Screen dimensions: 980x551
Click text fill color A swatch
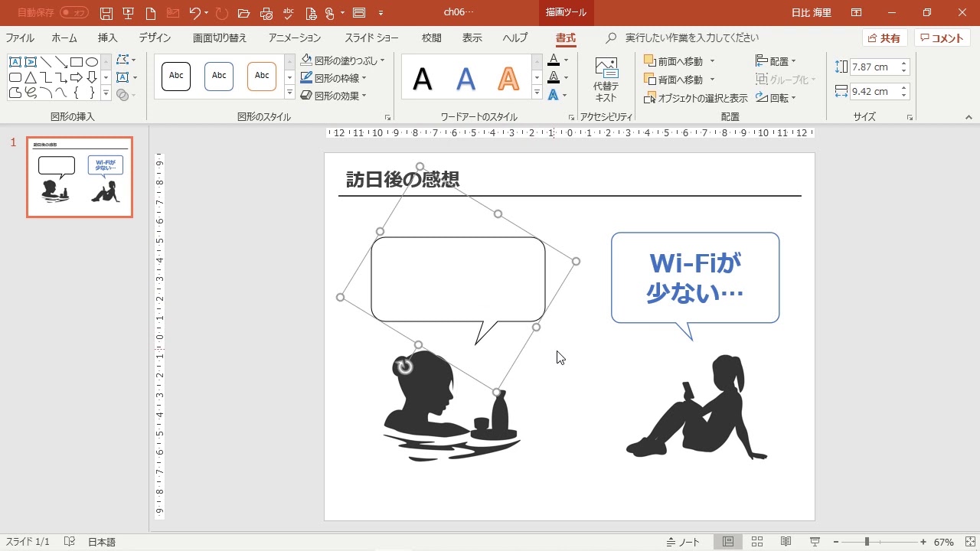[x=554, y=60]
